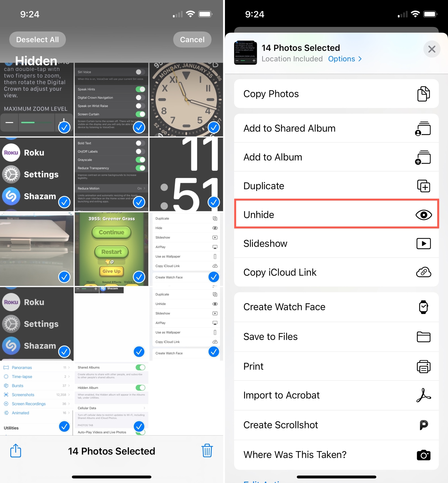Screen dimensions: 448x483
Task: Click the Cancel button
Action: click(x=192, y=40)
